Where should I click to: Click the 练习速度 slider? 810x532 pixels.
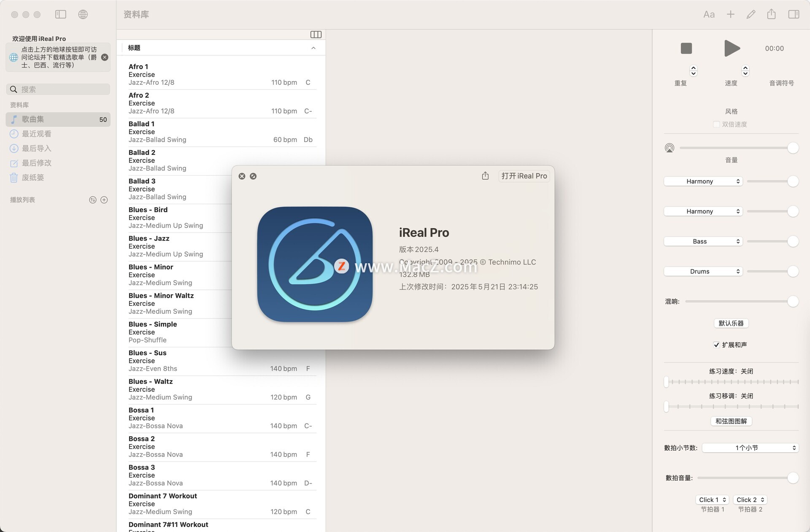click(x=731, y=382)
